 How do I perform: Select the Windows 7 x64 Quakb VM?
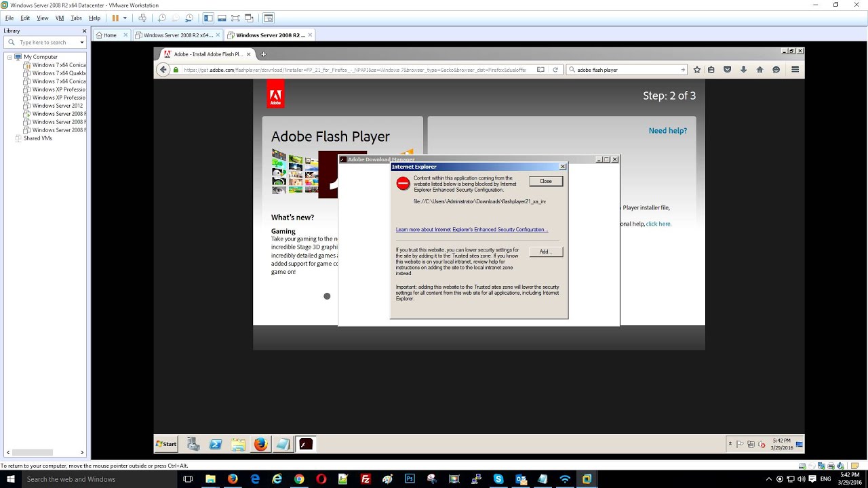59,73
